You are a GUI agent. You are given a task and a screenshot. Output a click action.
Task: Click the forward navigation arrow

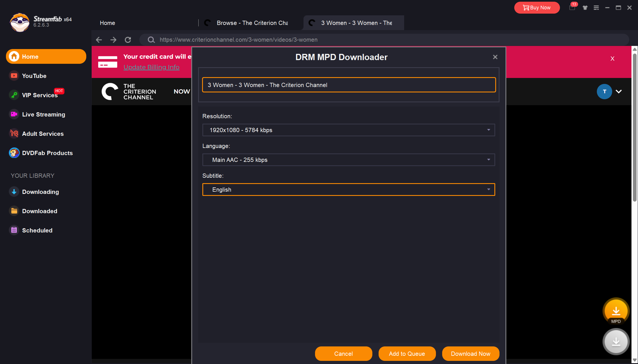tap(113, 40)
